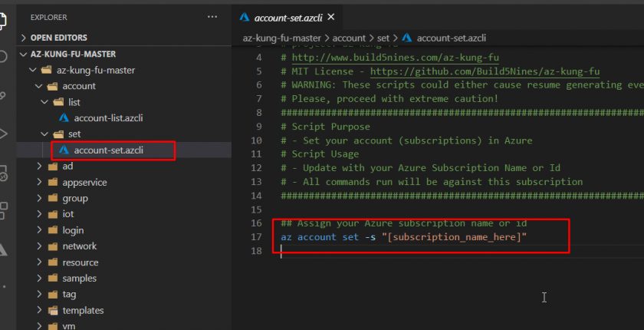Collapse the account folder
Image resolution: width=644 pixels, height=330 pixels.
tap(78, 86)
